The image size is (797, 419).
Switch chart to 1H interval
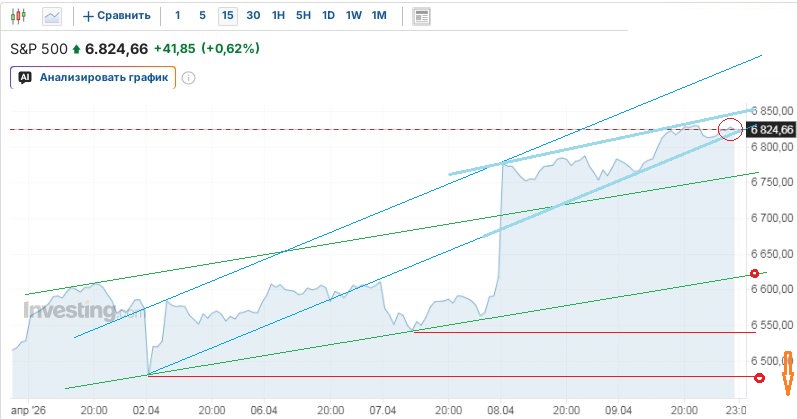279,16
